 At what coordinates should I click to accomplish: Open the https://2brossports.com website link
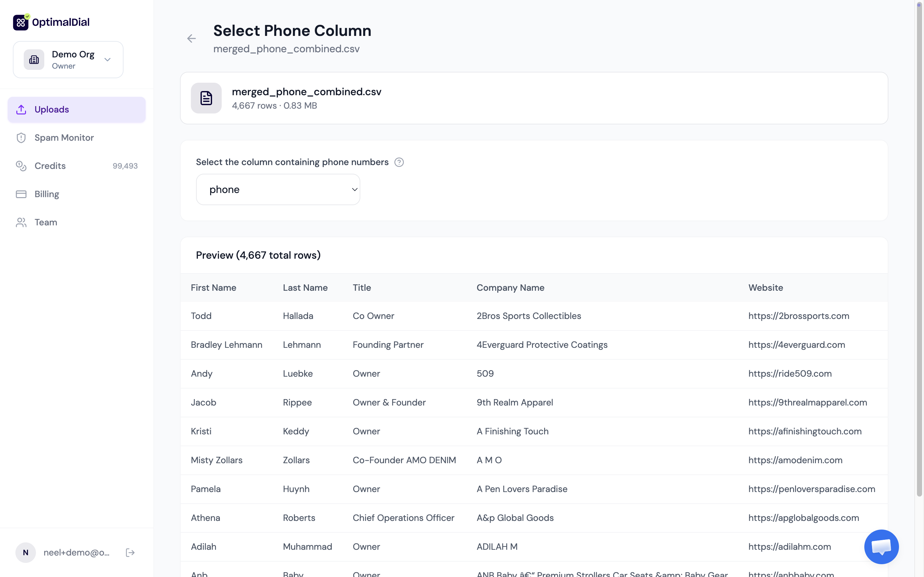(x=798, y=316)
